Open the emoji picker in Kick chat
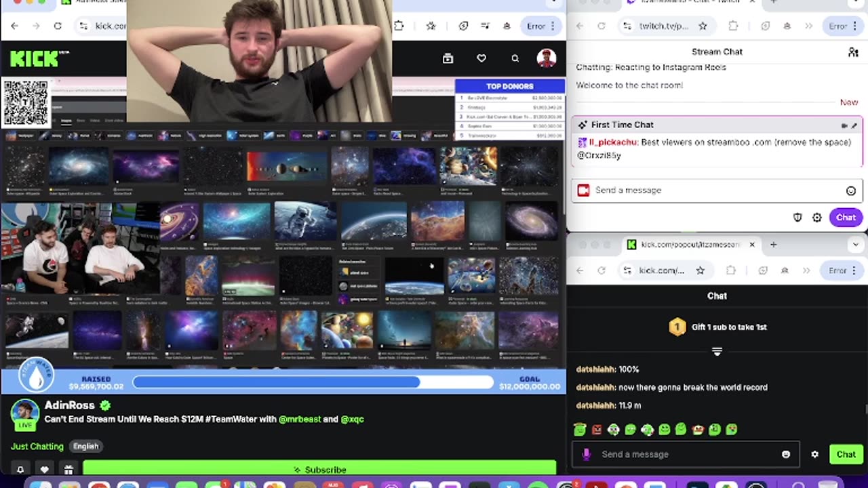The height and width of the screenshot is (488, 868). click(x=786, y=455)
